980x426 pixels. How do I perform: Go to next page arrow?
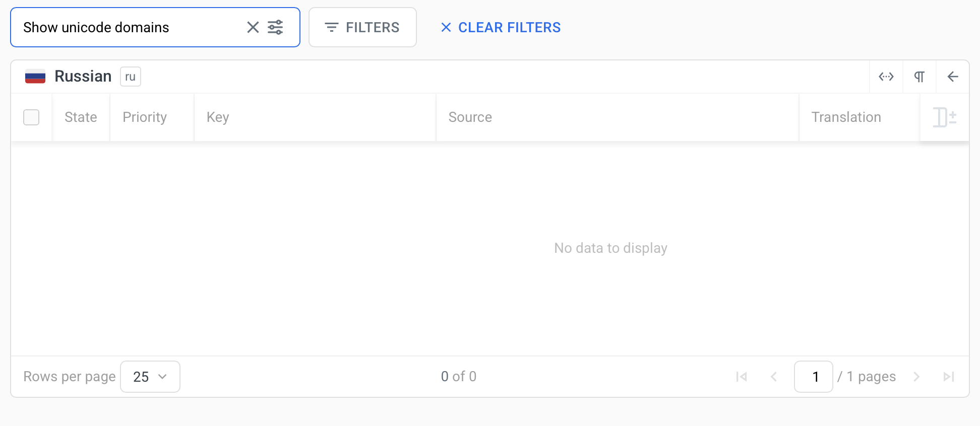pos(916,377)
